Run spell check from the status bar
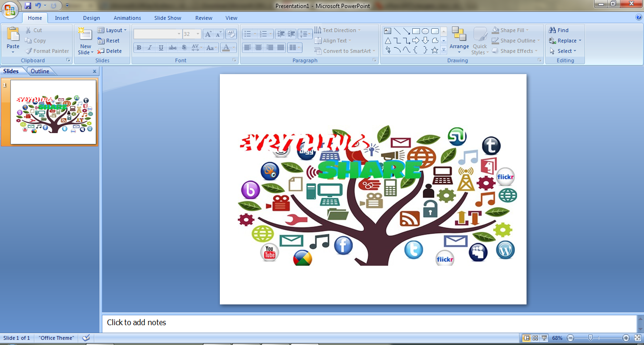 pyautogui.click(x=86, y=338)
